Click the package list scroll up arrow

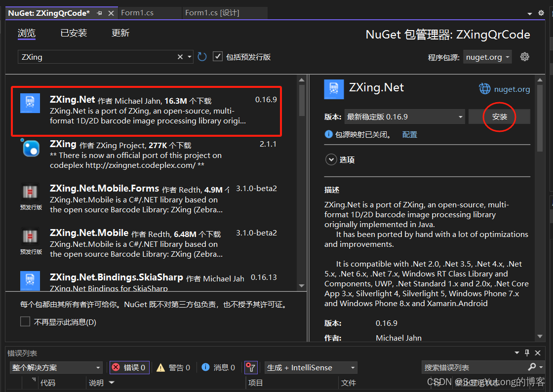pyautogui.click(x=302, y=80)
